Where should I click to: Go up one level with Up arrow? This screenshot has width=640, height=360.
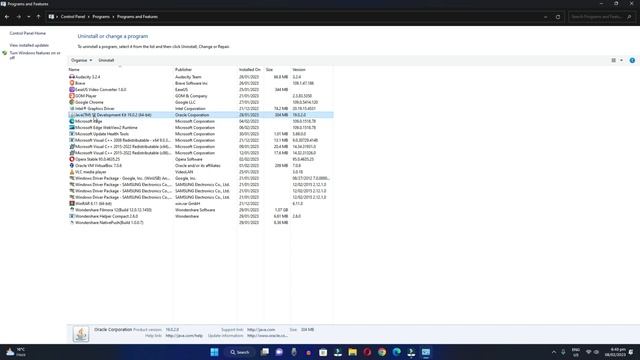tap(38, 17)
